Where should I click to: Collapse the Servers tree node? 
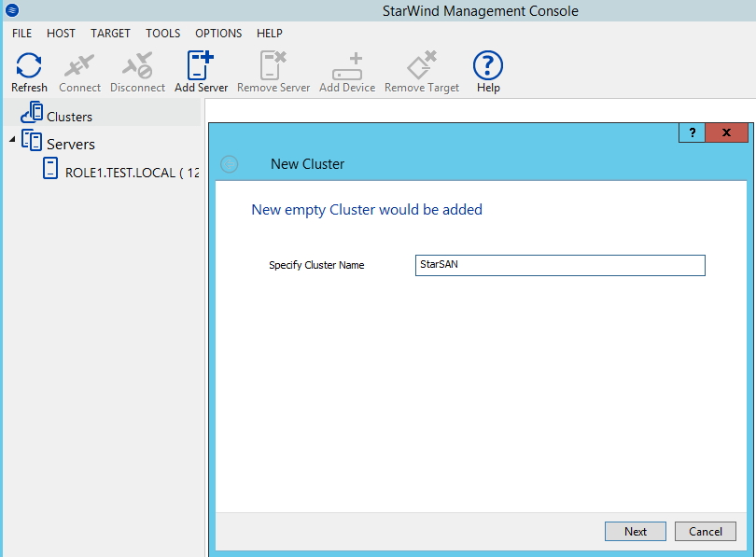point(12,139)
